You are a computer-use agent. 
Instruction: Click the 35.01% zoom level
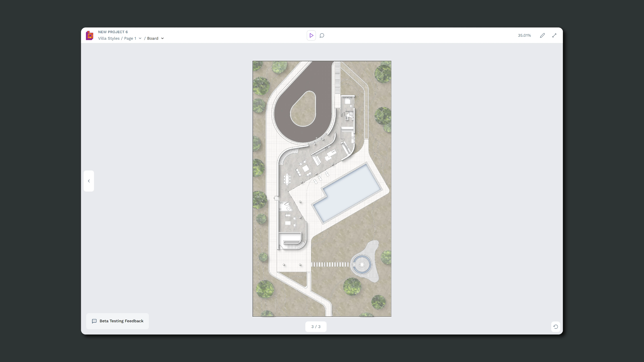click(524, 35)
